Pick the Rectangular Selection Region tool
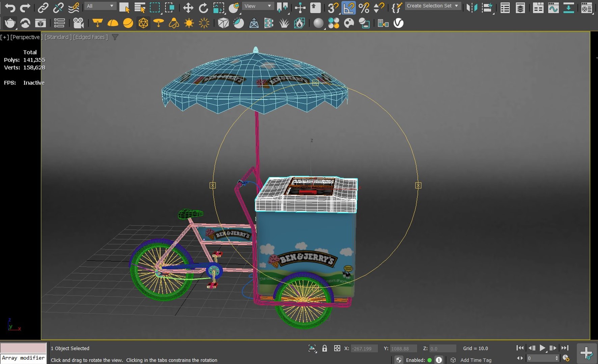 (155, 7)
